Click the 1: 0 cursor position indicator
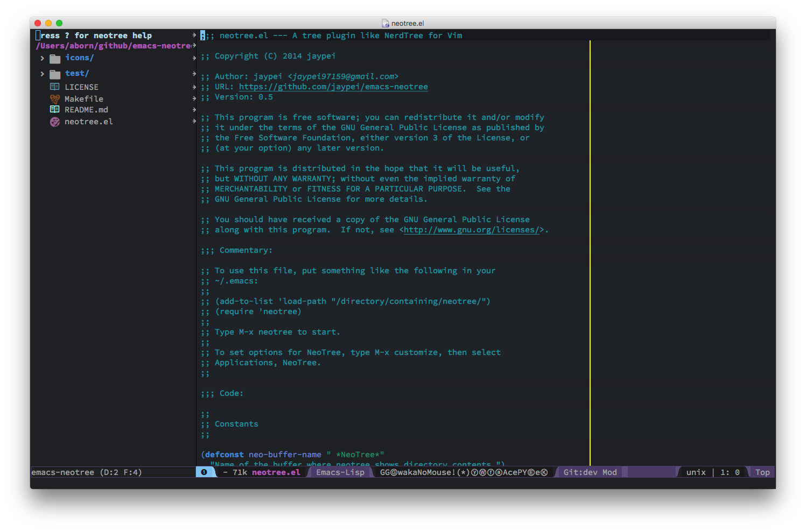The width and height of the screenshot is (806, 532). click(730, 472)
